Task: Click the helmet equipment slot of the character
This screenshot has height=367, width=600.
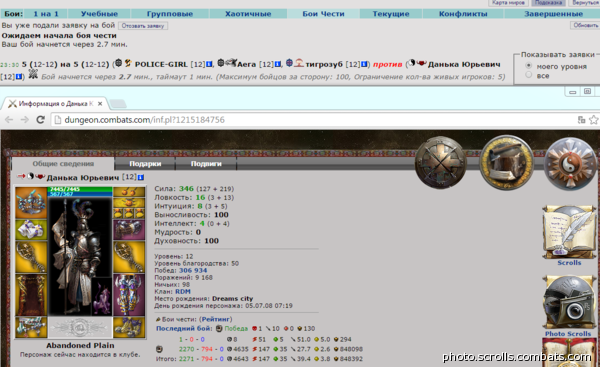Action: (x=31, y=202)
